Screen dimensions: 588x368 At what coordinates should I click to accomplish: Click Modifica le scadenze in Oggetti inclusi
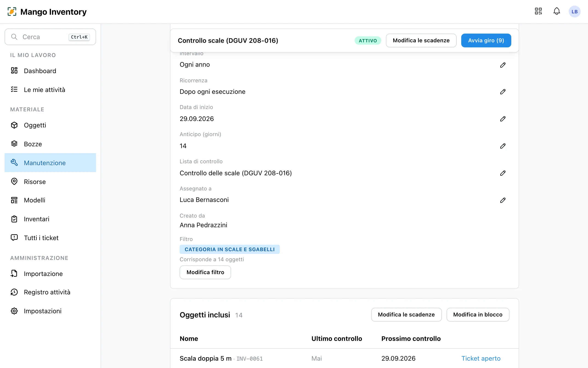click(406, 314)
